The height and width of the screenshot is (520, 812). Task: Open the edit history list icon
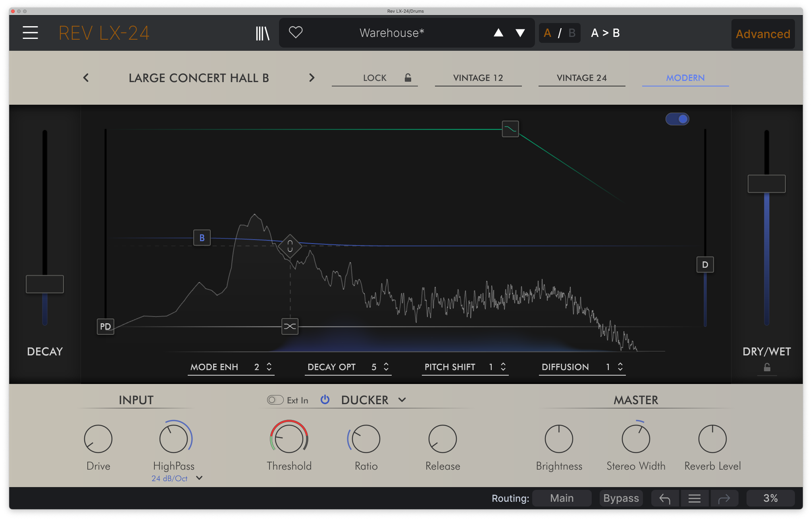click(x=695, y=498)
